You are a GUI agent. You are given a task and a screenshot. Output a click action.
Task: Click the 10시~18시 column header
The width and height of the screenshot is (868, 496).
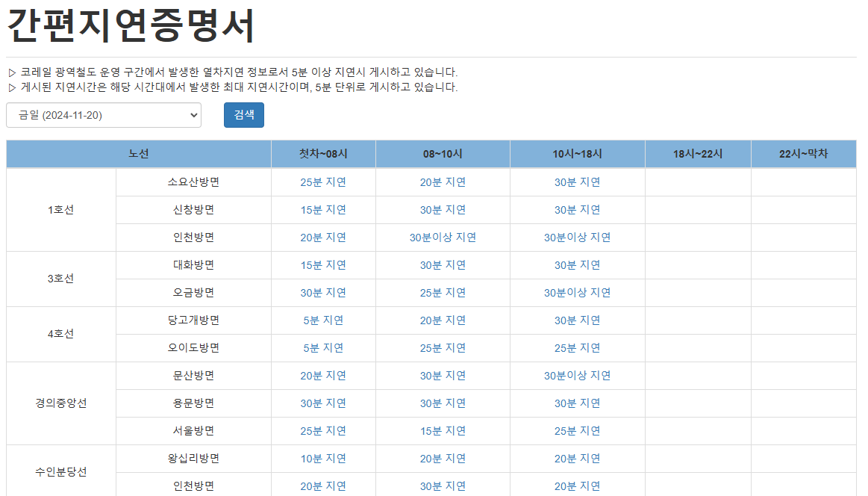point(578,154)
